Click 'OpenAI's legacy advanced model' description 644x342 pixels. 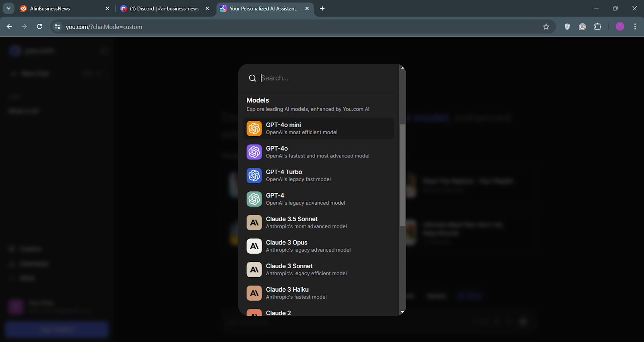click(x=305, y=203)
